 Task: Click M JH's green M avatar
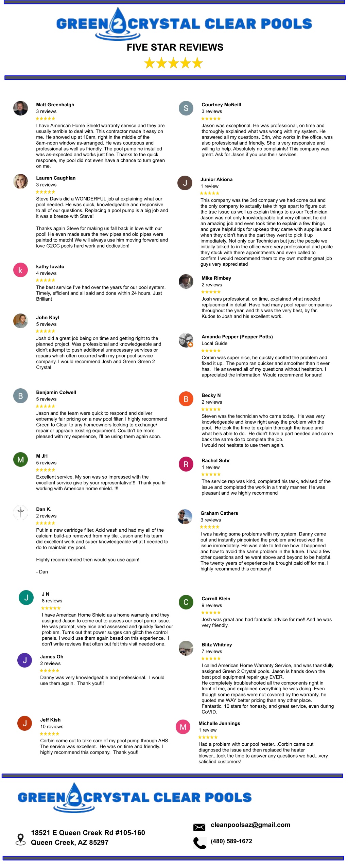(x=20, y=460)
